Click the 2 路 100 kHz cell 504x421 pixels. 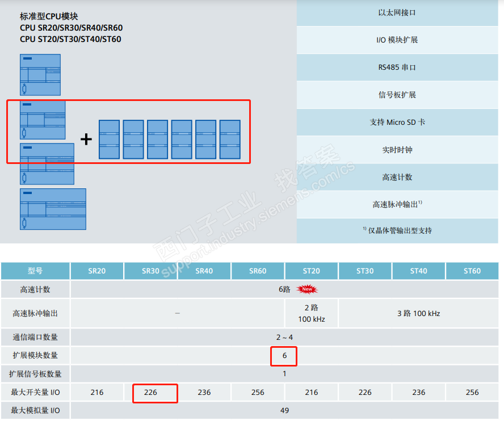point(312,313)
